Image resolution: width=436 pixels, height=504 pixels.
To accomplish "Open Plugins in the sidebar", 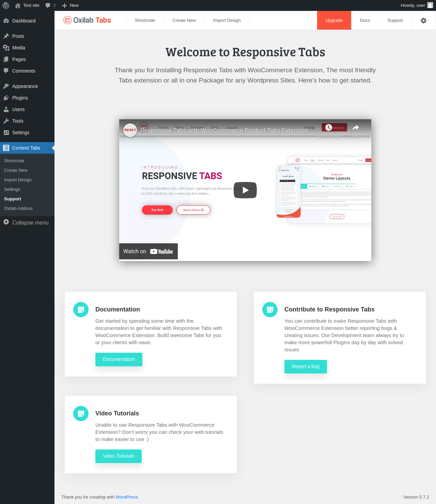I will point(27,98).
